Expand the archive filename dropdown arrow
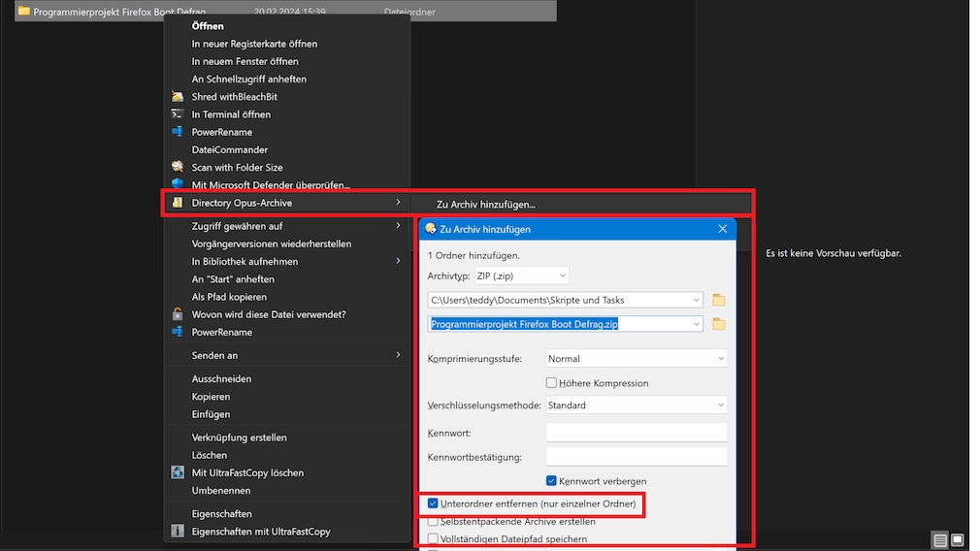The image size is (980, 551). 697,324
